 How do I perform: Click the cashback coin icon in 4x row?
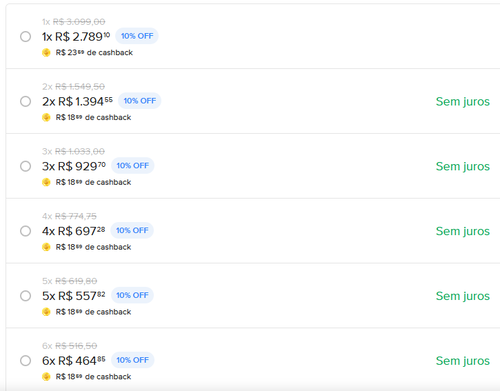[x=46, y=247]
